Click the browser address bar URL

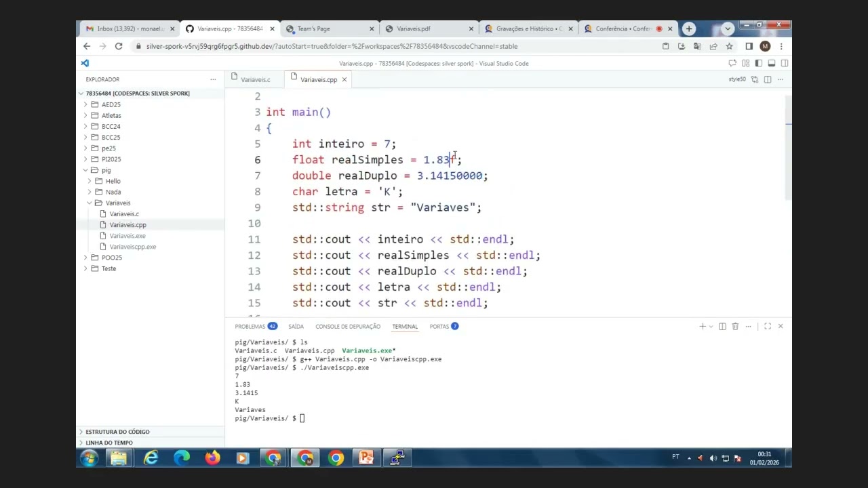coord(332,46)
